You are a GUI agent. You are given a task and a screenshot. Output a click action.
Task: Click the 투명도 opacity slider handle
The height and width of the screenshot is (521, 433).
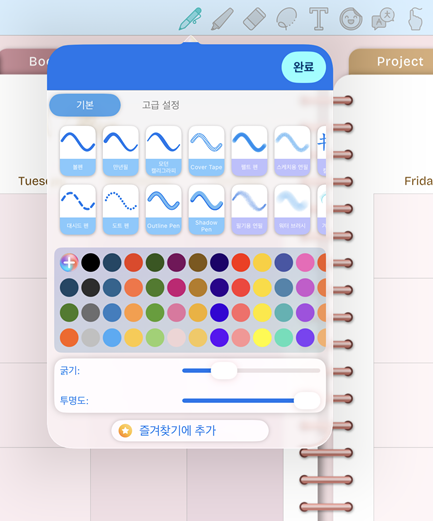307,400
